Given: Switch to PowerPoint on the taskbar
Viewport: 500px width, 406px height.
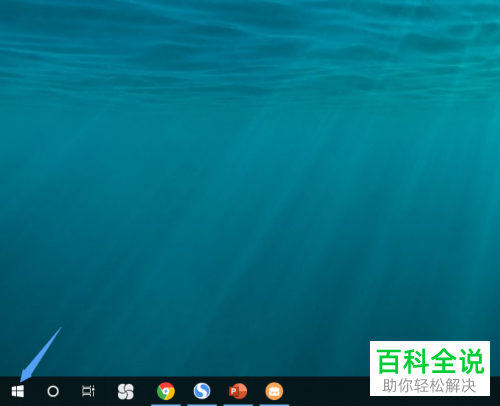Looking at the screenshot, I should (238, 391).
